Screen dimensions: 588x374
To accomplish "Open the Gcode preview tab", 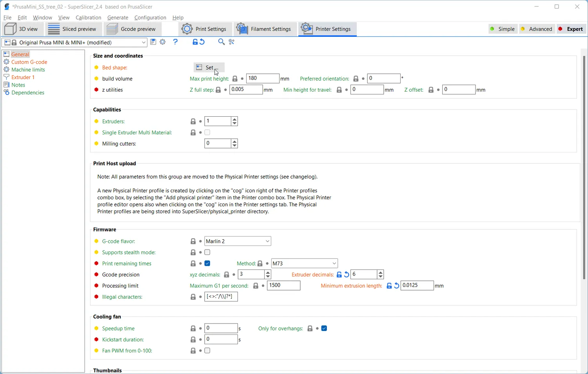I will tap(132, 29).
